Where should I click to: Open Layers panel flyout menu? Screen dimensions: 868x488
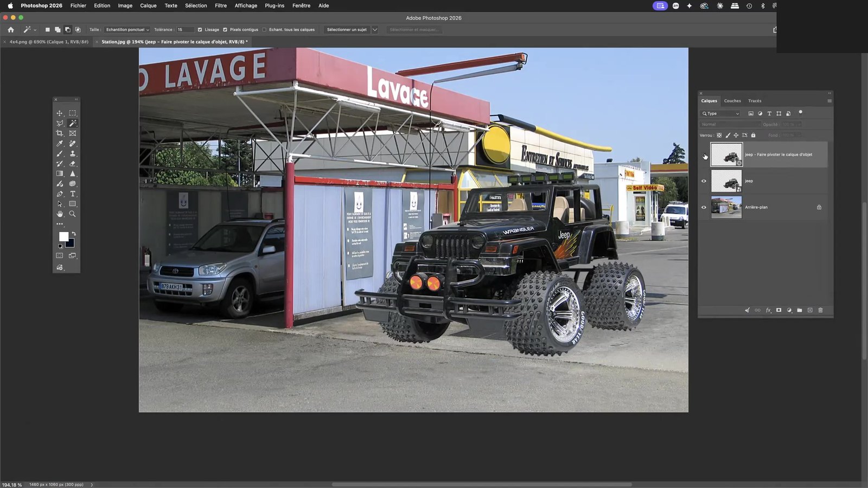tap(829, 101)
